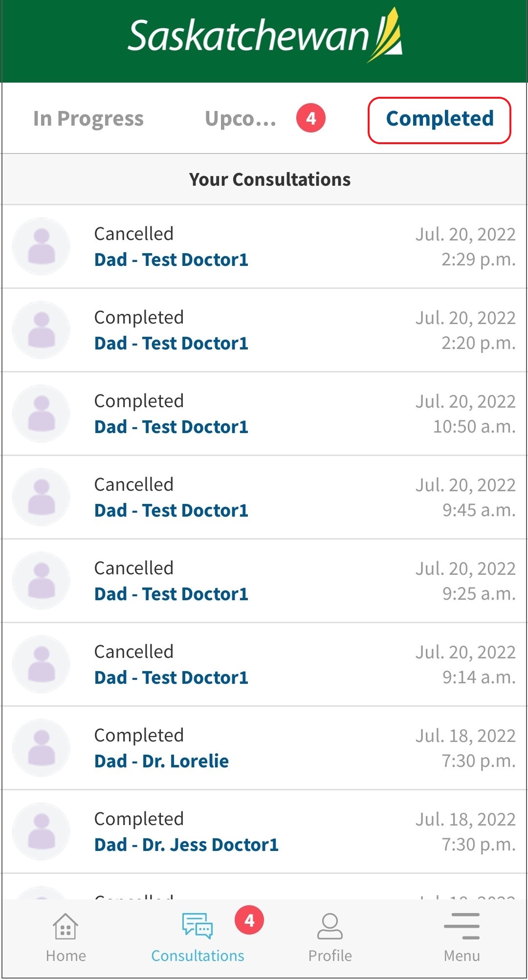Tap the red Upcoming count badge
Viewport: 528px width, 980px height.
tap(311, 118)
